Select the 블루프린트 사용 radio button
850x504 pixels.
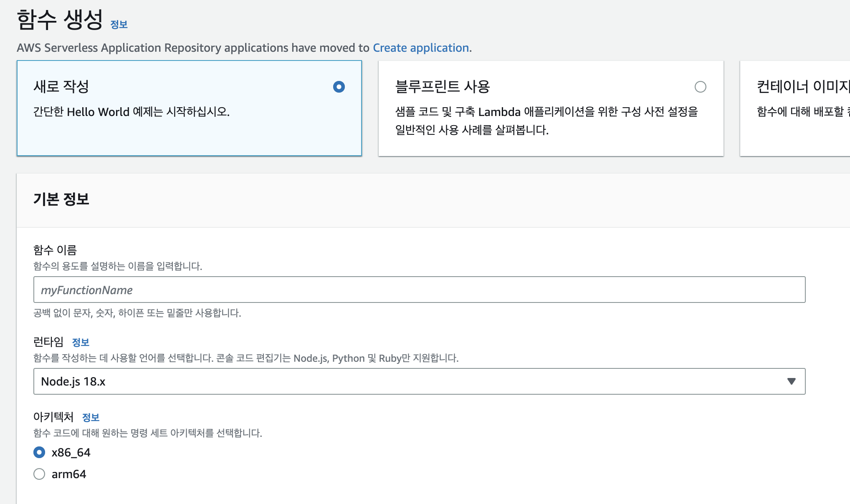coord(700,87)
